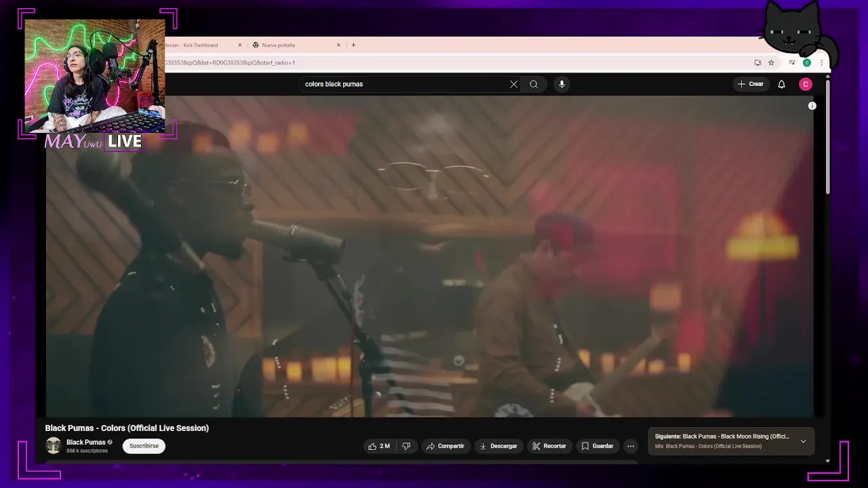Open the media control icon in Chrome toolbar

[x=791, y=62]
